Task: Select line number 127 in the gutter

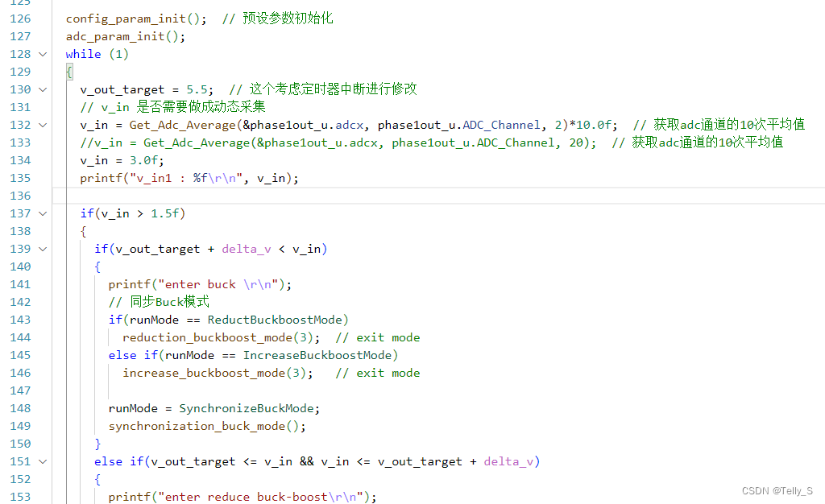Action: point(20,37)
